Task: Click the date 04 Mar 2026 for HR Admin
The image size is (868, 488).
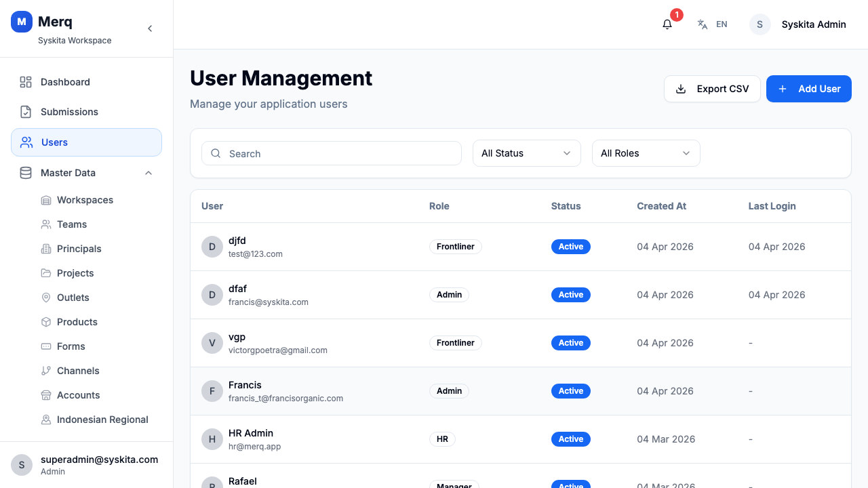Action: click(x=666, y=439)
